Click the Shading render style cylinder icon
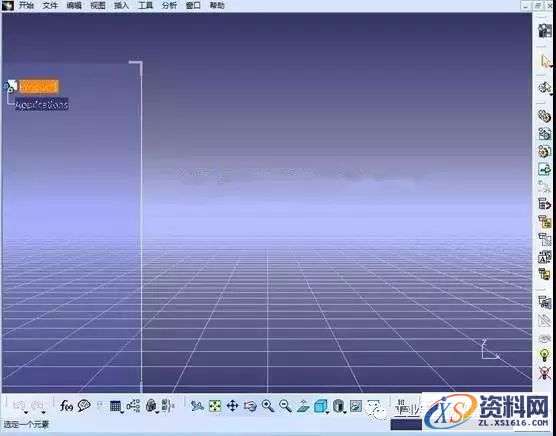 click(339, 406)
